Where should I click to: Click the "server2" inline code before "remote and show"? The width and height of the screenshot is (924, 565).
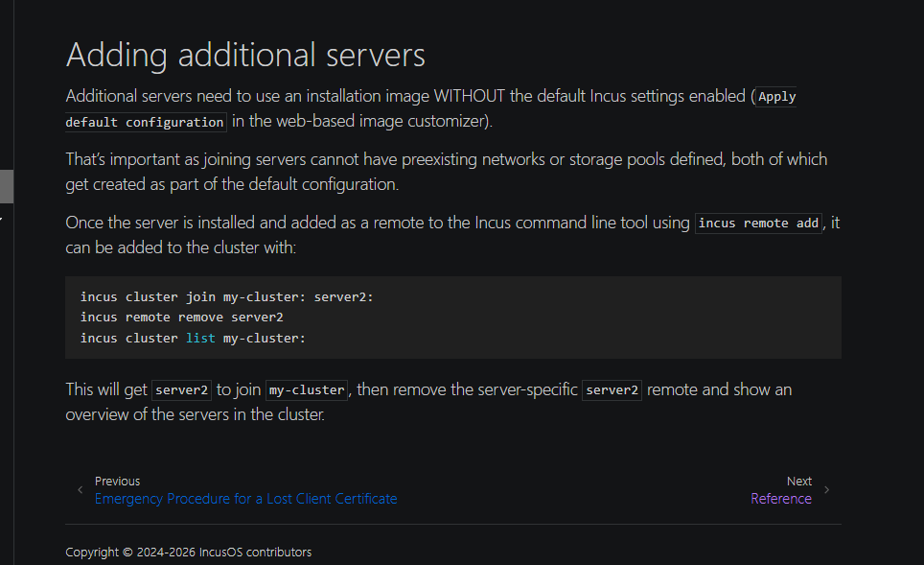(612, 390)
